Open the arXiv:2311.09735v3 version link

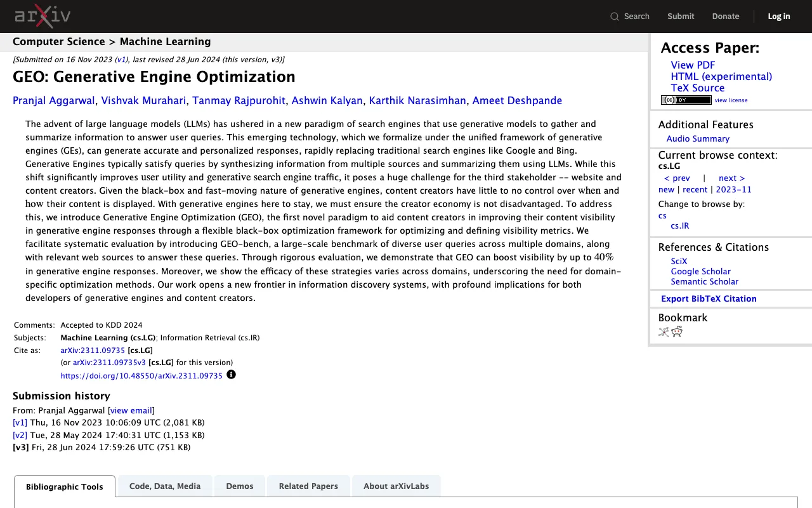tap(109, 363)
